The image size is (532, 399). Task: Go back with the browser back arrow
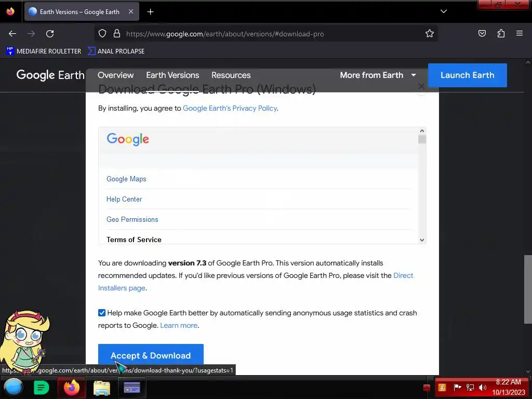[12, 34]
